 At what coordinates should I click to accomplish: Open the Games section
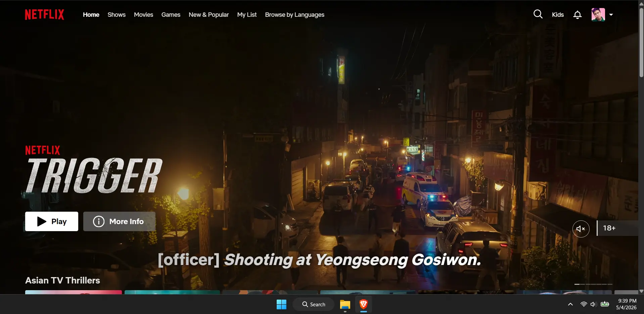[x=171, y=15]
